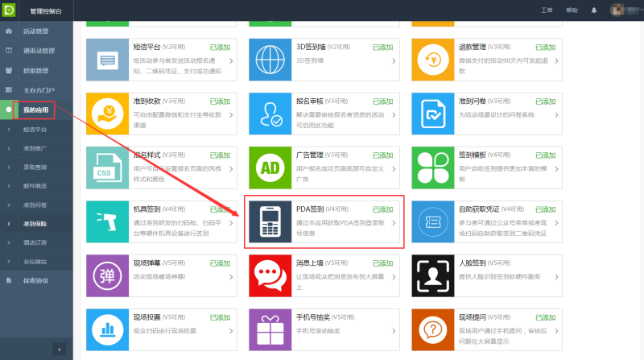Image resolution: width=644 pixels, height=360 pixels.
Task: Click the 报名样式 CSS file icon
Action: pos(107,167)
